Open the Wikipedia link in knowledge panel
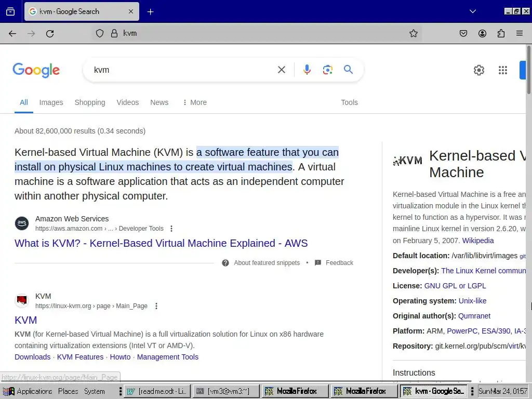This screenshot has width=532, height=399. tap(478, 241)
